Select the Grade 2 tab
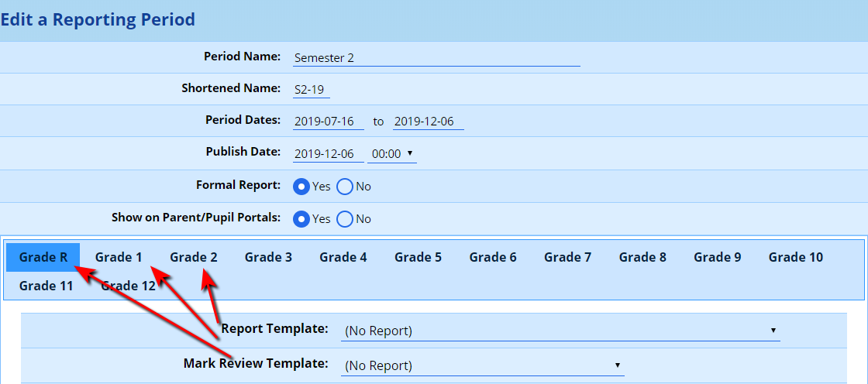868x384 pixels. coord(194,257)
